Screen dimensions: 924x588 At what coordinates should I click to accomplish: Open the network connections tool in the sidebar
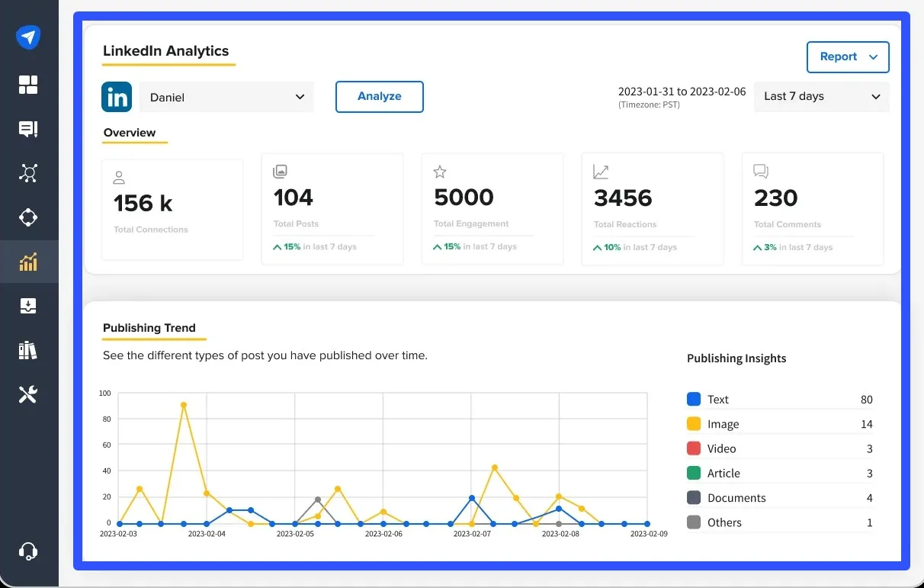pyautogui.click(x=28, y=173)
